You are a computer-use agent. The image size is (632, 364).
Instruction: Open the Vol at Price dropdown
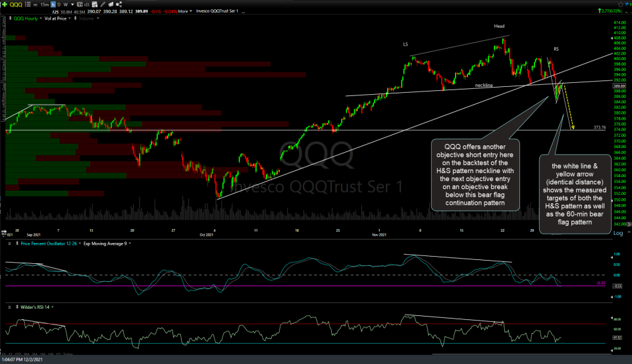(70, 18)
